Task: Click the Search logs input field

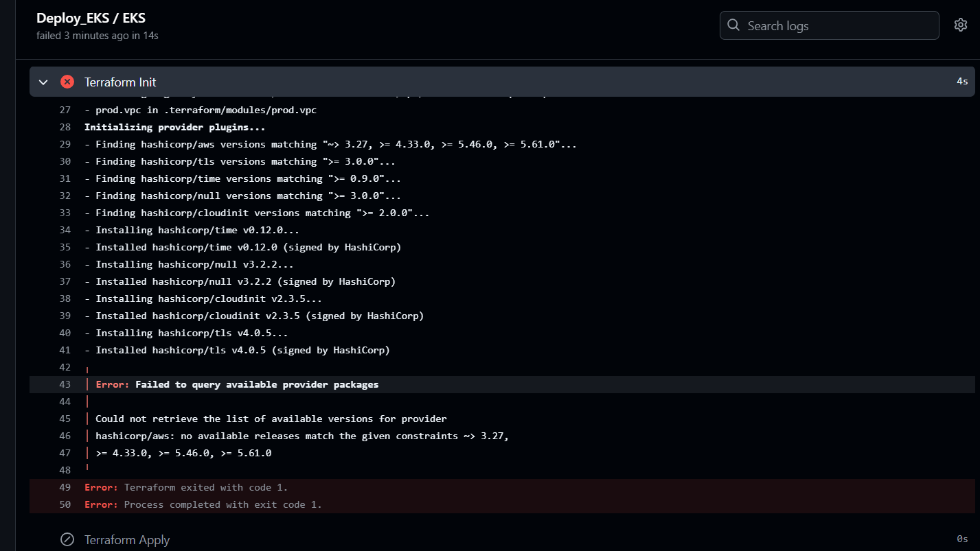Action: [829, 25]
